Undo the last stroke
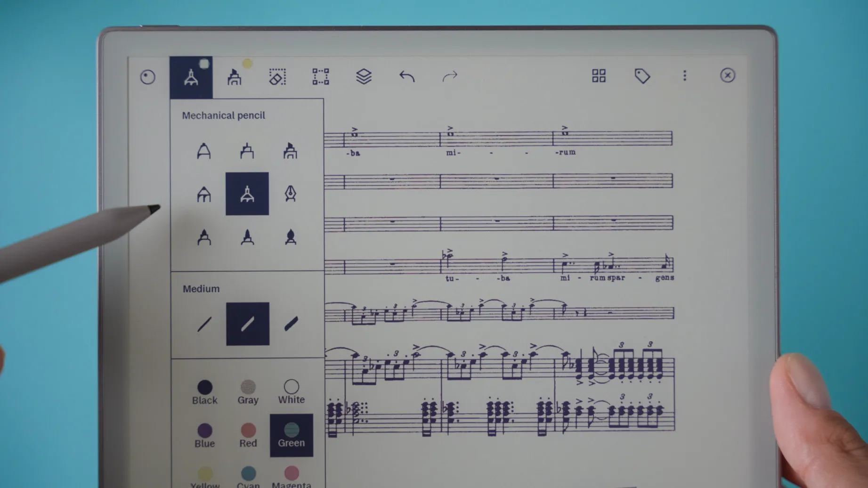The height and width of the screenshot is (488, 868). 407,76
